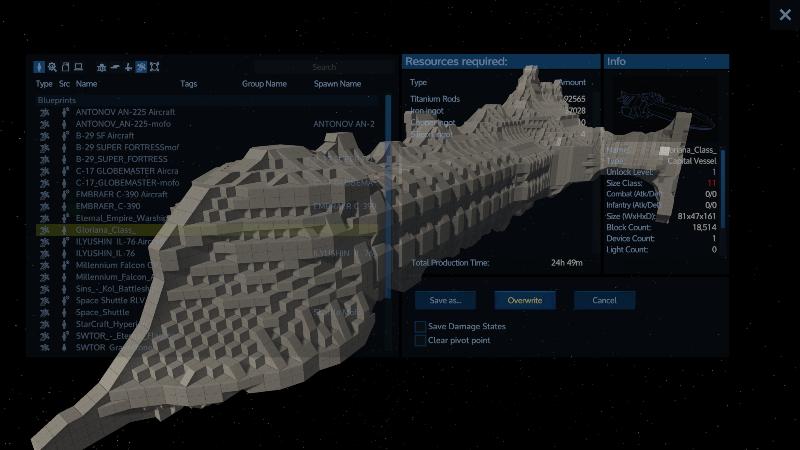Click the memory card filter icon
The height and width of the screenshot is (450, 800).
pyautogui.click(x=65, y=67)
